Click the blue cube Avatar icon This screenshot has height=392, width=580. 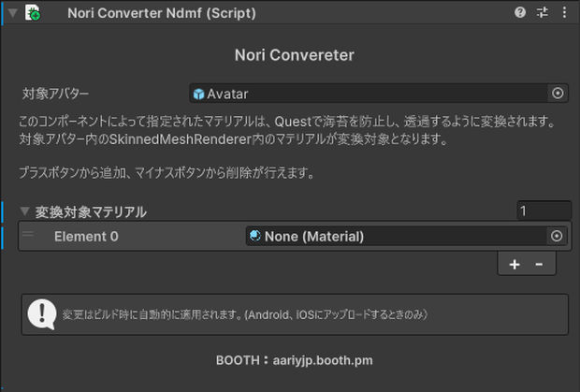[x=198, y=94]
